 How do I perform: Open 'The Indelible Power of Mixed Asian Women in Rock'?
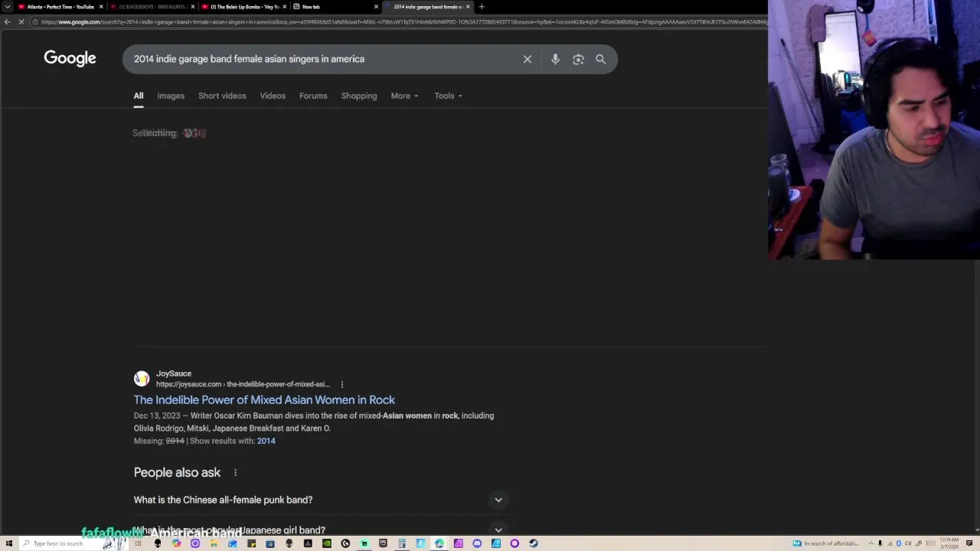pyautogui.click(x=264, y=399)
